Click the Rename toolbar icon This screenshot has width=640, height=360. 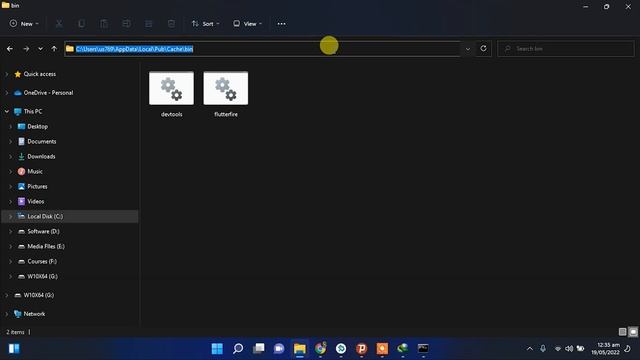click(127, 24)
